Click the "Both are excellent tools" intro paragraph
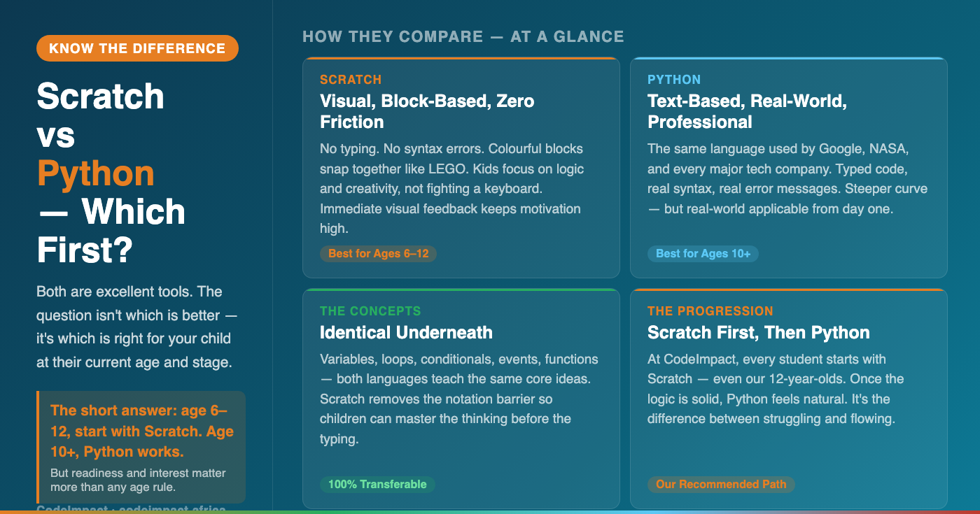This screenshot has height=514, width=980. pyautogui.click(x=137, y=327)
